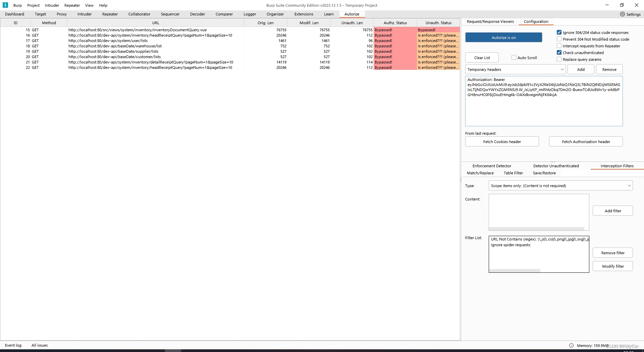
Task: Open the Burp menu
Action: 17,5
